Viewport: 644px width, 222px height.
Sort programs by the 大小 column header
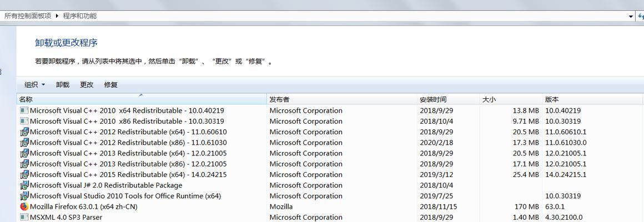(x=511, y=99)
